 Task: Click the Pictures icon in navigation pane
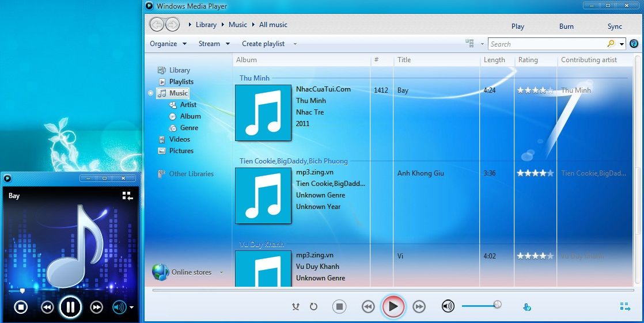[162, 151]
